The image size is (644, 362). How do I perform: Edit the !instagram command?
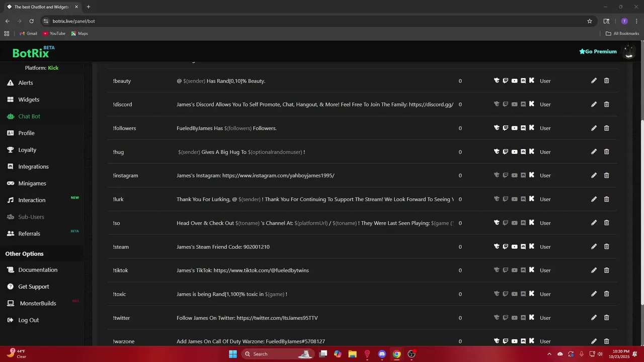click(x=594, y=175)
